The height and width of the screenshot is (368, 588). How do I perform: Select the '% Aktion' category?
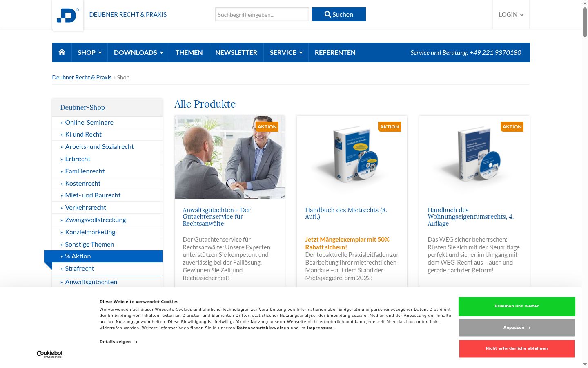[x=103, y=256]
